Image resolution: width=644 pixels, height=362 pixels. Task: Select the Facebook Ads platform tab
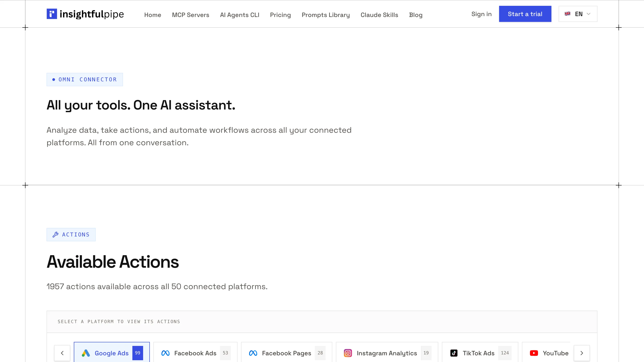[195, 352]
